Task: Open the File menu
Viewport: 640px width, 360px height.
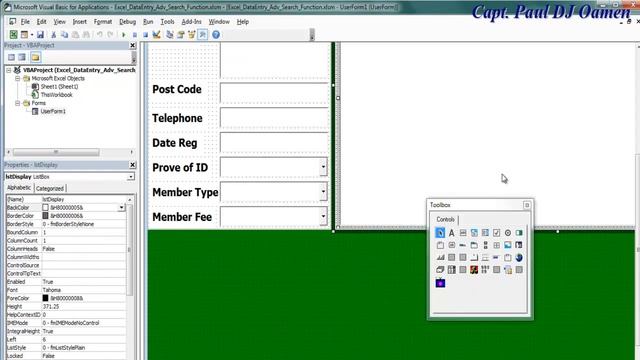Action: coord(25,22)
